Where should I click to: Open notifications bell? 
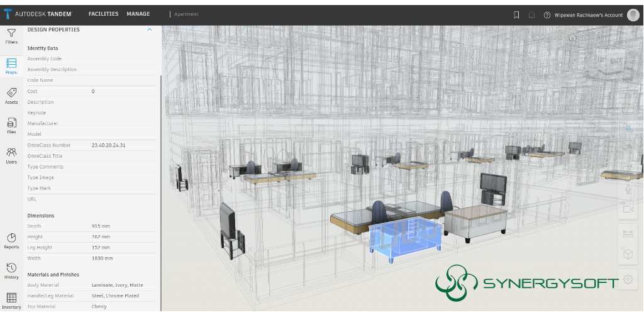531,15
